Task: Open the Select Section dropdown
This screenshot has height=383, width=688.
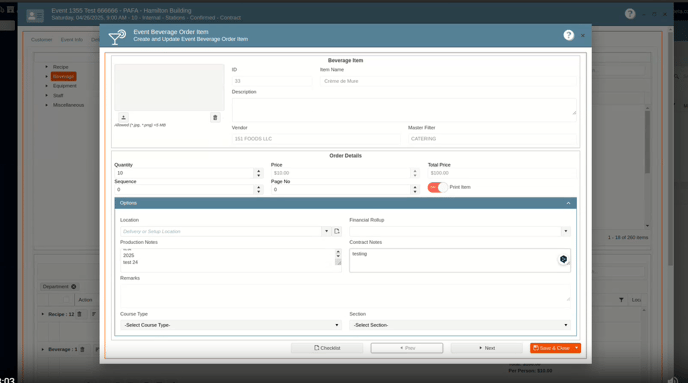Action: [x=460, y=325]
